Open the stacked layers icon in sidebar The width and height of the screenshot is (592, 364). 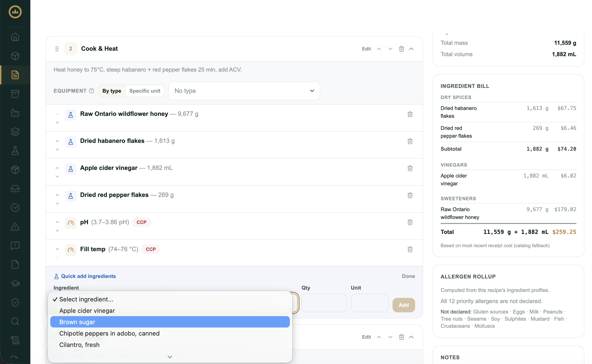coord(15,132)
